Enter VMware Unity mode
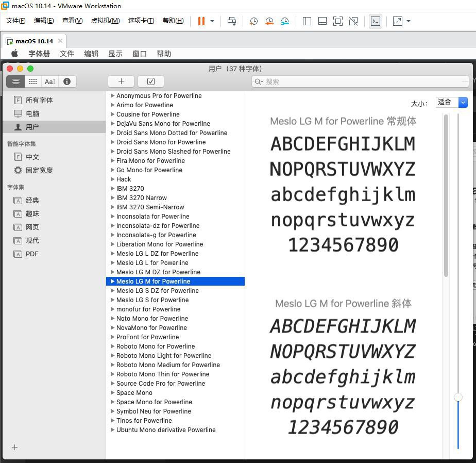 (353, 21)
